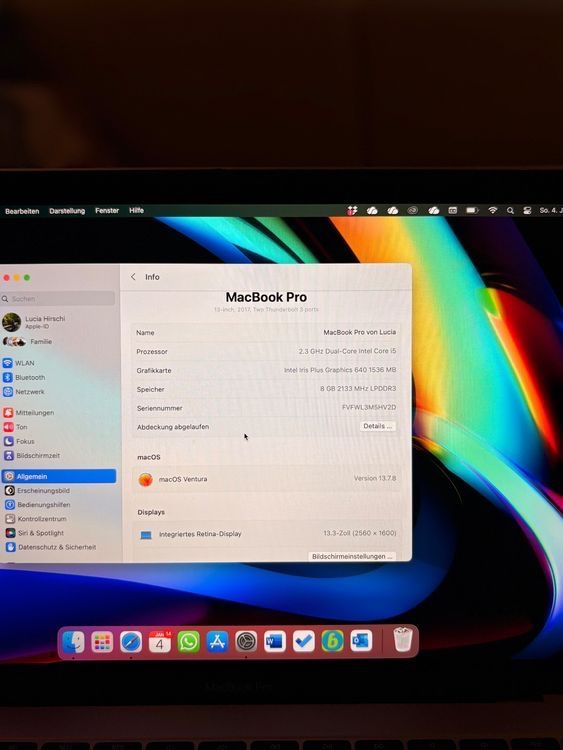The image size is (563, 750).
Task: Click the date and time in the menu bar
Action: point(551,210)
